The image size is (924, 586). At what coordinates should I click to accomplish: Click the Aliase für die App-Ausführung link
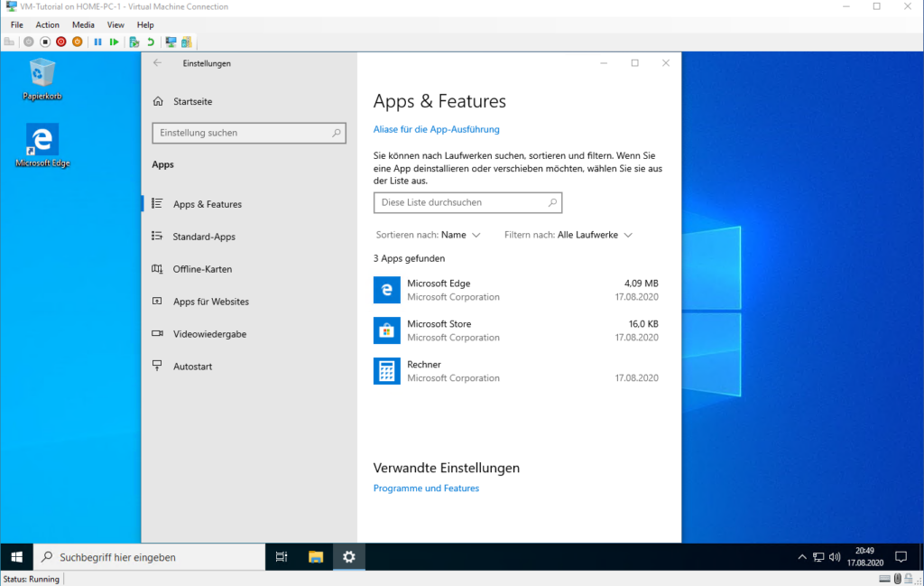click(436, 129)
